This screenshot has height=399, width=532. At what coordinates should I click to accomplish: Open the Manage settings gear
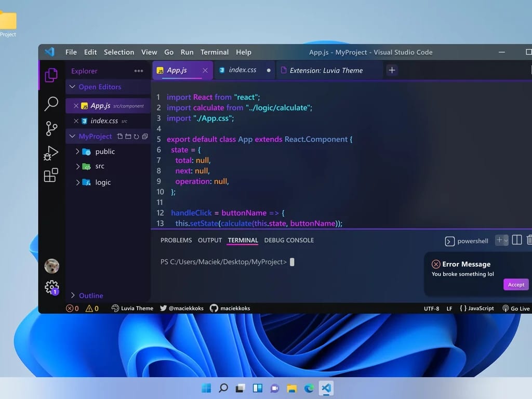click(x=51, y=287)
